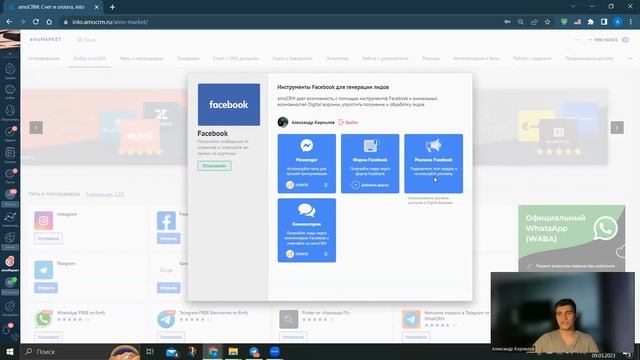Viewport: 640px width, 360px height.
Task: Click the large Facebook logo tile
Action: pos(229,104)
